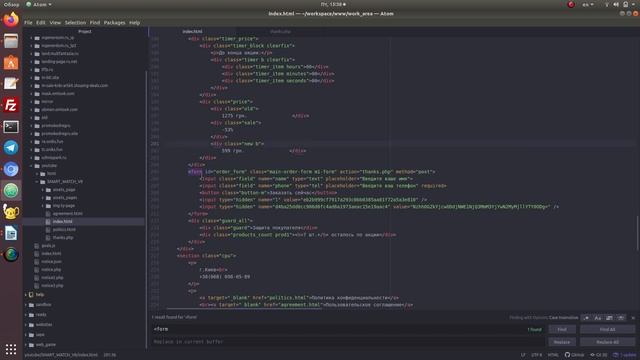Expand the ready project folder
This screenshot has height=360, width=640.
[26, 315]
